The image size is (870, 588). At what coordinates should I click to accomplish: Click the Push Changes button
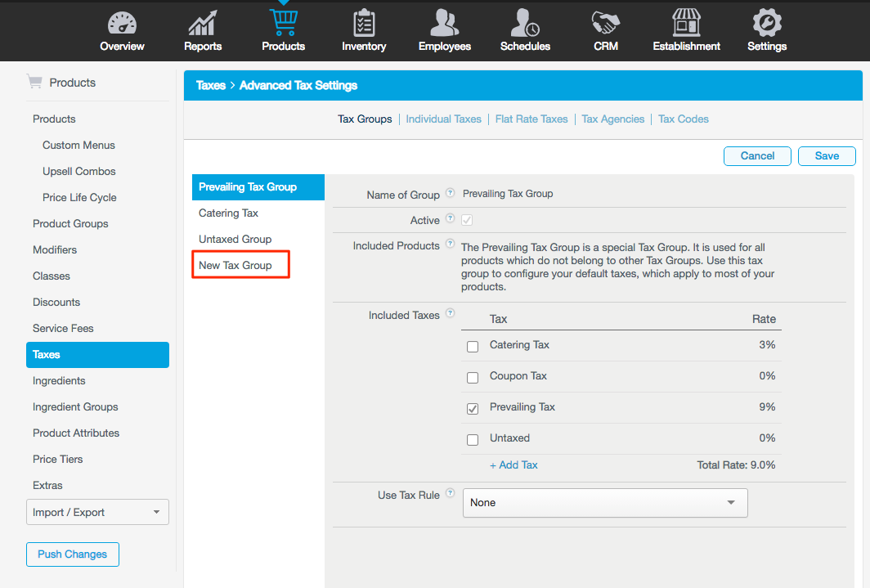pos(72,554)
